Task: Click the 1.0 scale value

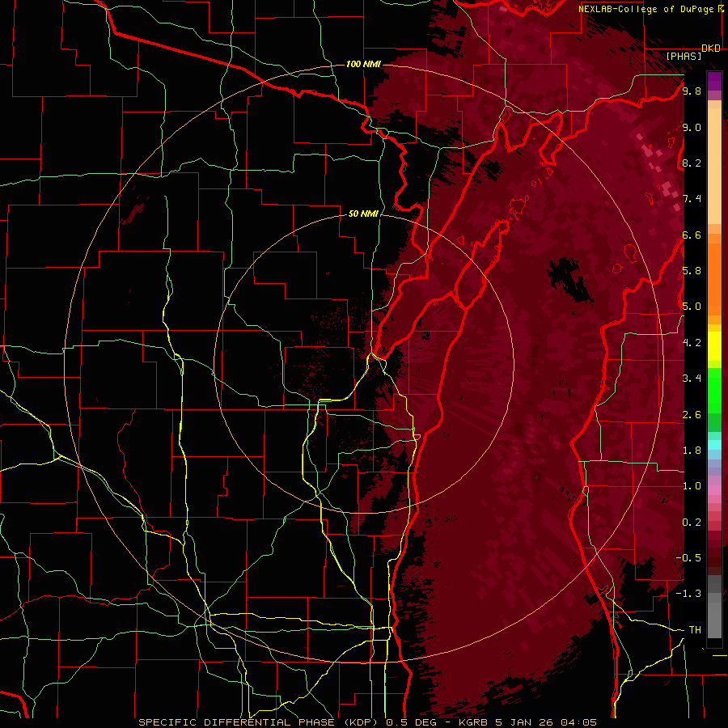Action: pos(692,486)
